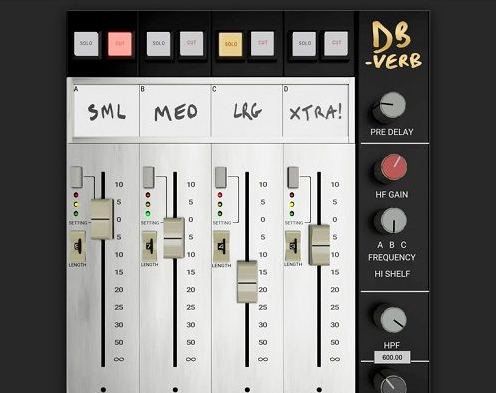Click the red HF GAIN knob
The image size is (496, 393).
pyautogui.click(x=391, y=169)
